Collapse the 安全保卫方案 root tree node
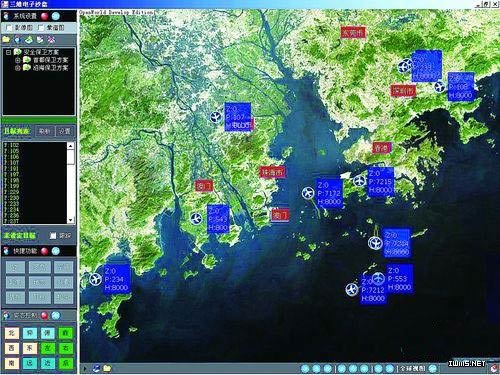 8,52
